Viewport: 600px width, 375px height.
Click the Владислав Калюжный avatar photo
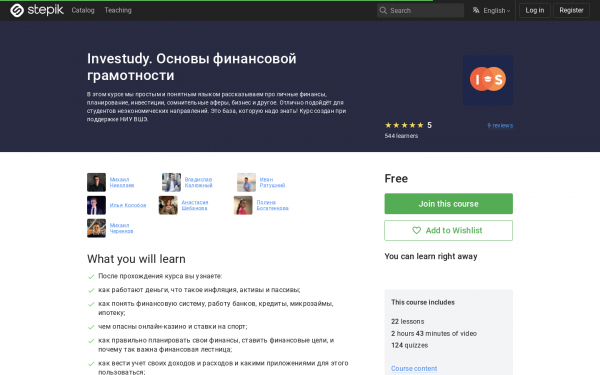171,182
